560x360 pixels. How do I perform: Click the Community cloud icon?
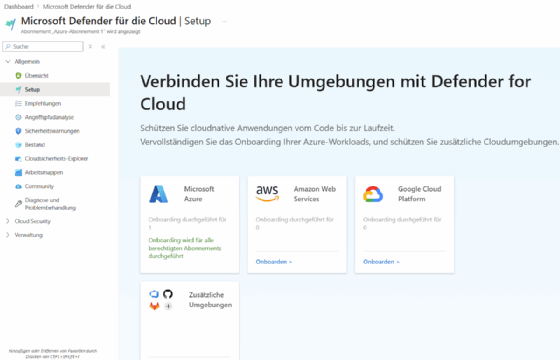pyautogui.click(x=18, y=186)
